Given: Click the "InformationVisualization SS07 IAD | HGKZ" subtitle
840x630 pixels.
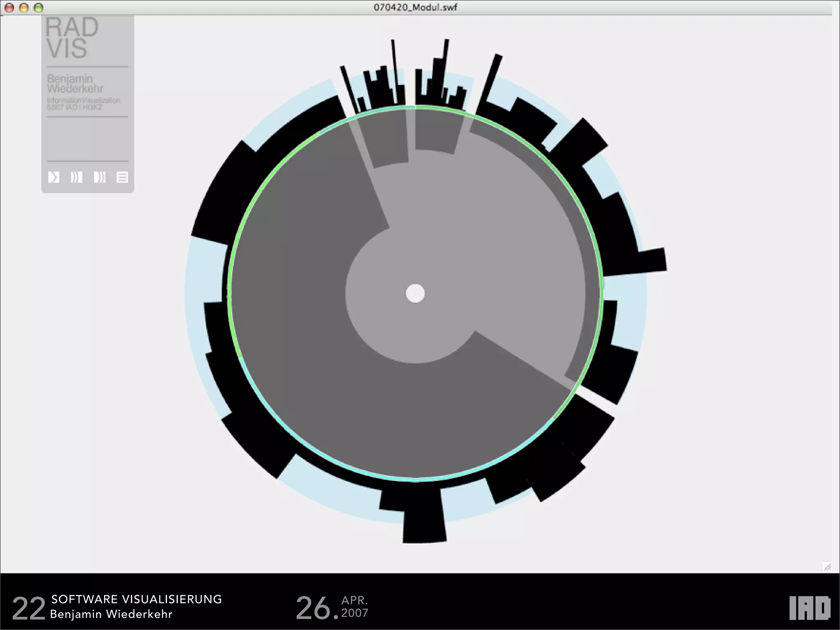Looking at the screenshot, I should click(x=83, y=104).
